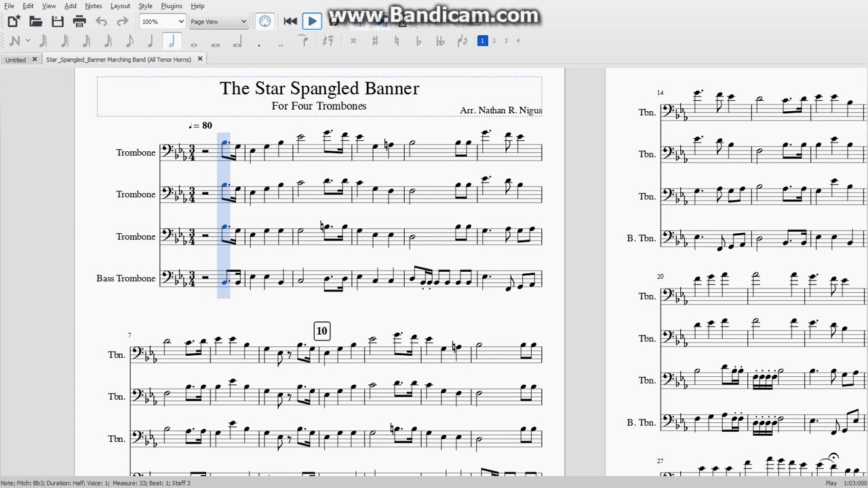The height and width of the screenshot is (488, 868).
Task: Close the Untitled tab
Action: point(35,60)
